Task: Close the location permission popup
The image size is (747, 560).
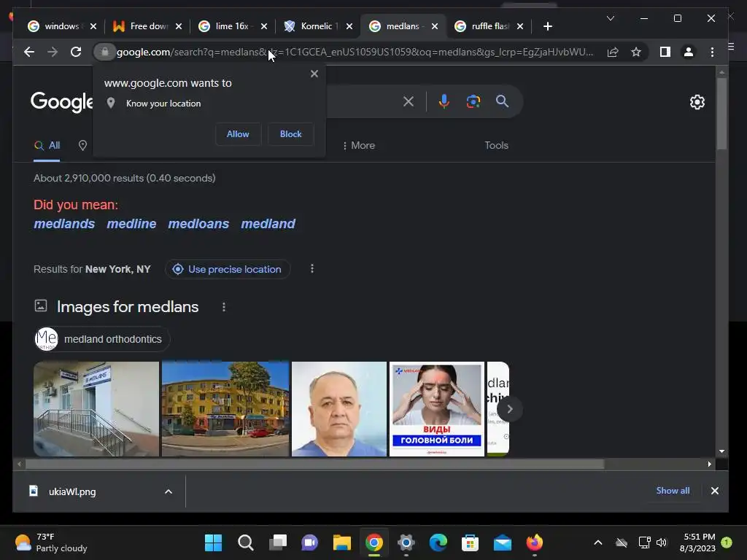Action: tap(314, 74)
